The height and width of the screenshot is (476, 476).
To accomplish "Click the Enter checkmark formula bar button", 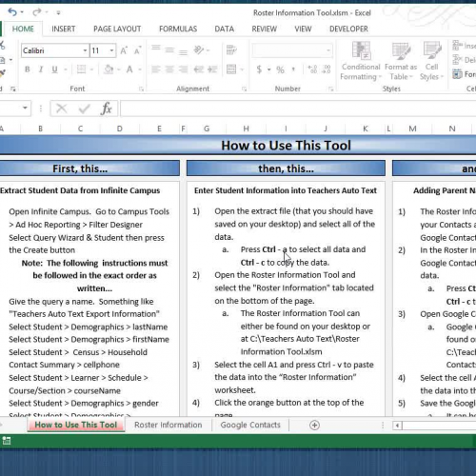I will [84, 109].
